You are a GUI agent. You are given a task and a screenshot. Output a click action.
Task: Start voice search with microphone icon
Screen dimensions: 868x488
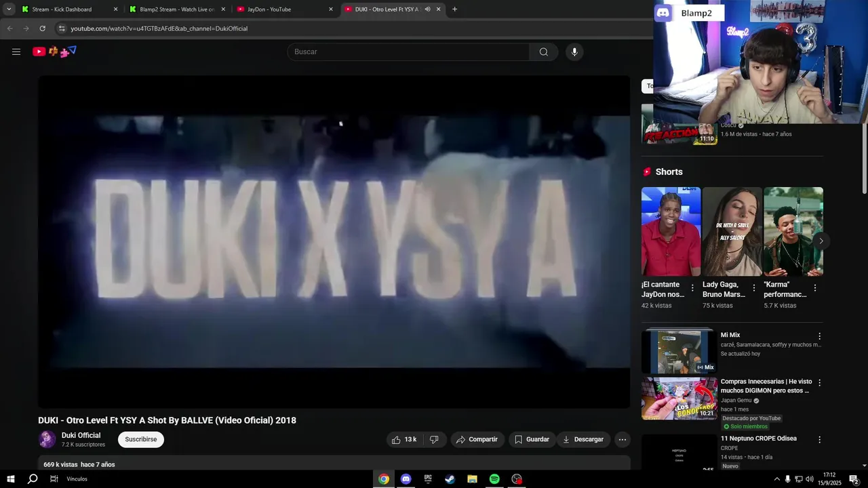click(x=574, y=52)
